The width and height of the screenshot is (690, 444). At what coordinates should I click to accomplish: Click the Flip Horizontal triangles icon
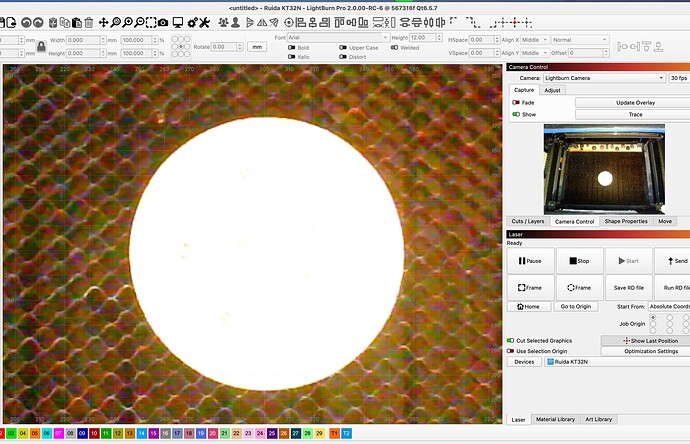(262, 22)
